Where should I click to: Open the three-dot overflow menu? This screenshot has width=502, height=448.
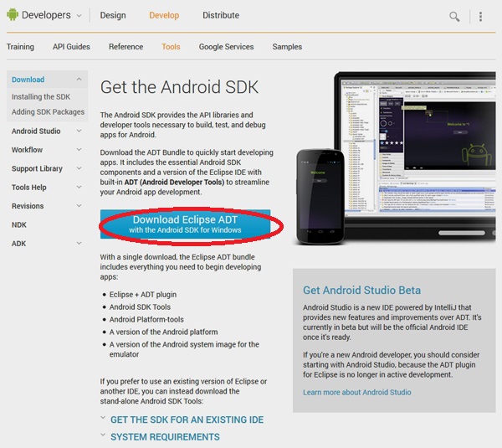[x=480, y=16]
